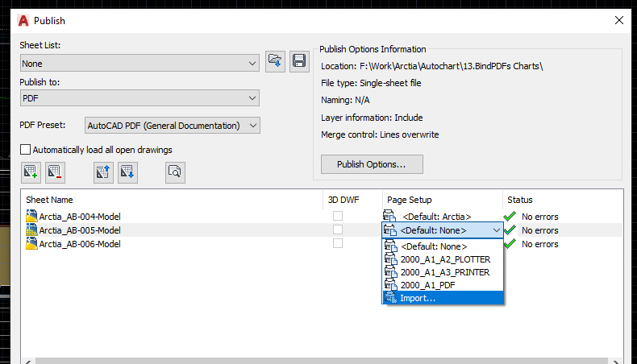The width and height of the screenshot is (637, 364).
Task: Click the Publish Options... button
Action: point(372,164)
